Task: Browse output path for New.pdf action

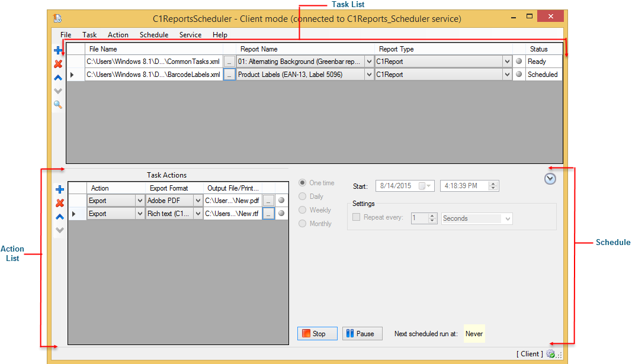Action: pyautogui.click(x=268, y=201)
